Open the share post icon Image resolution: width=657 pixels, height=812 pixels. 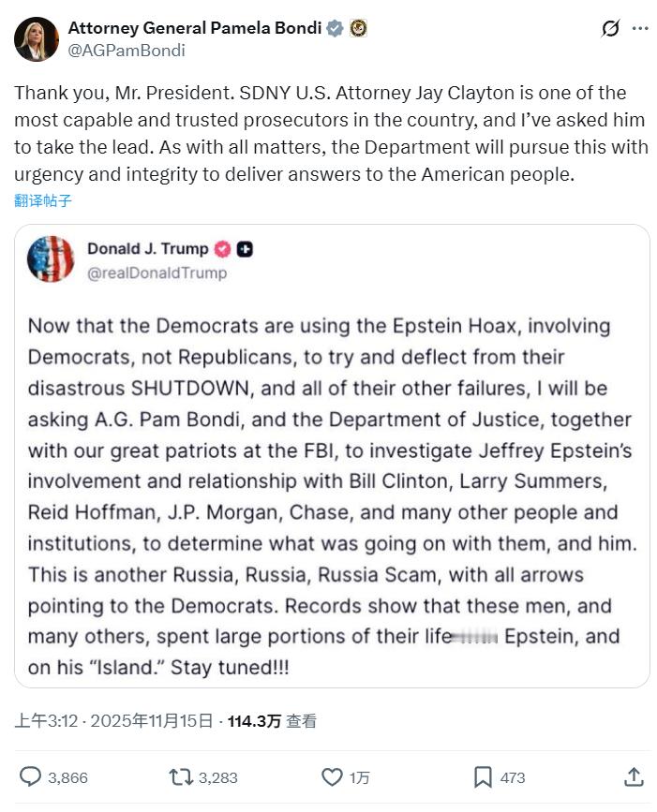click(x=634, y=776)
